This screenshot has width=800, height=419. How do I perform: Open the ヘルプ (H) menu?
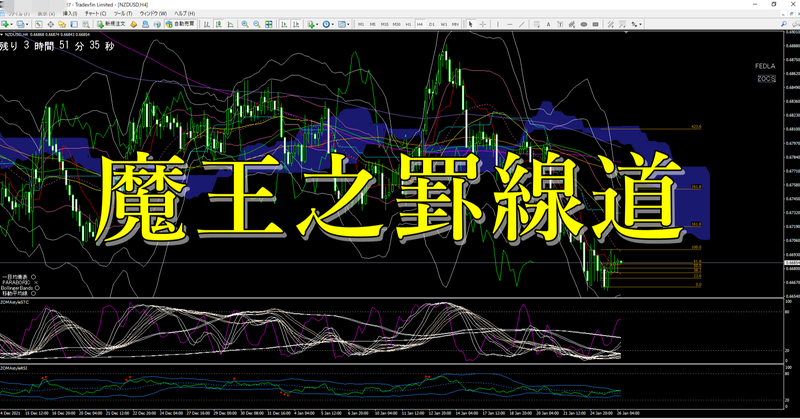185,13
